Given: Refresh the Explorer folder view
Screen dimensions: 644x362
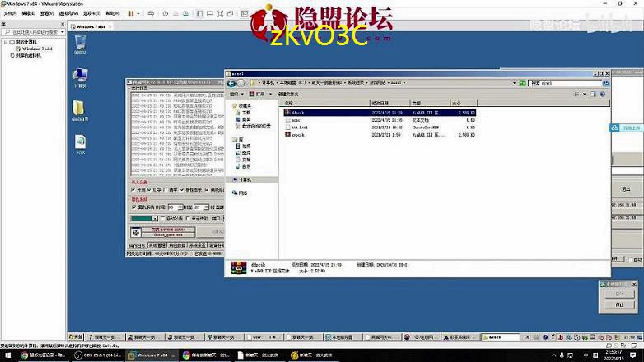Looking at the screenshot, I should [x=522, y=83].
